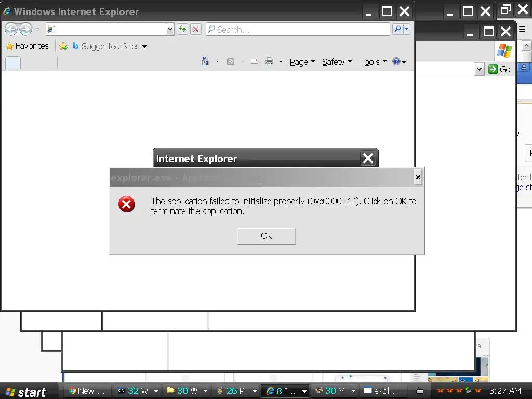Viewport: 532px width, 399px height.
Task: Open the Safety menu
Action: 337,62
